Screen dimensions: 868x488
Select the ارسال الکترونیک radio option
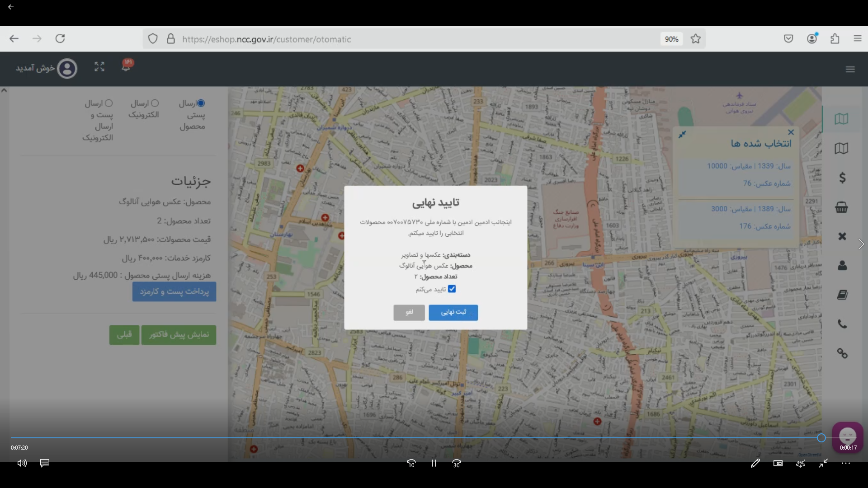[155, 103]
